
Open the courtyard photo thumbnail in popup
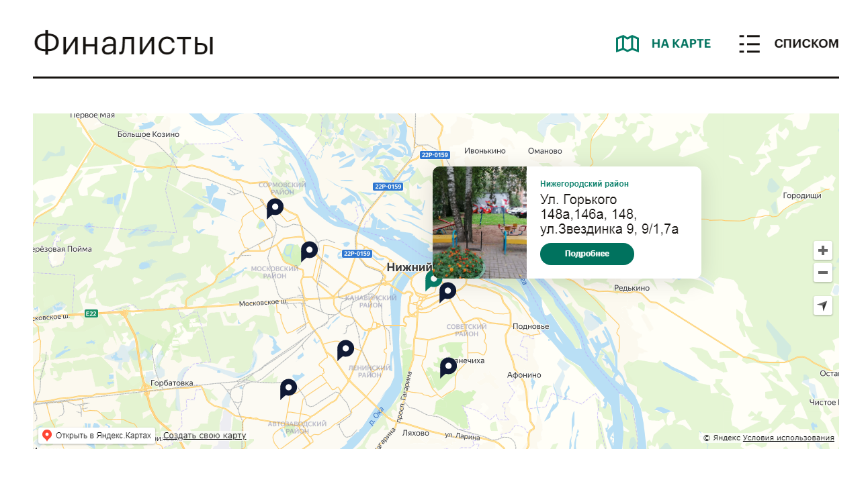pos(480,222)
